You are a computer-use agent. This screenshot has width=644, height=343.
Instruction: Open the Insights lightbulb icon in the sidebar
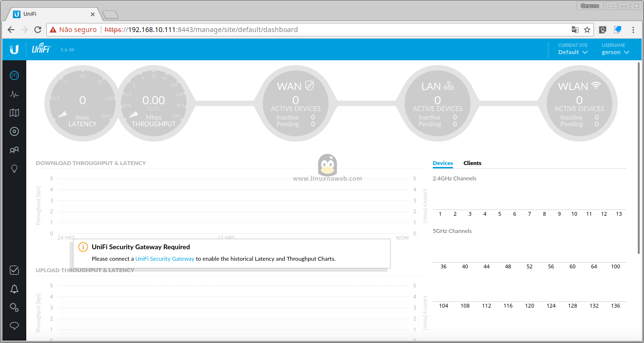click(x=14, y=168)
